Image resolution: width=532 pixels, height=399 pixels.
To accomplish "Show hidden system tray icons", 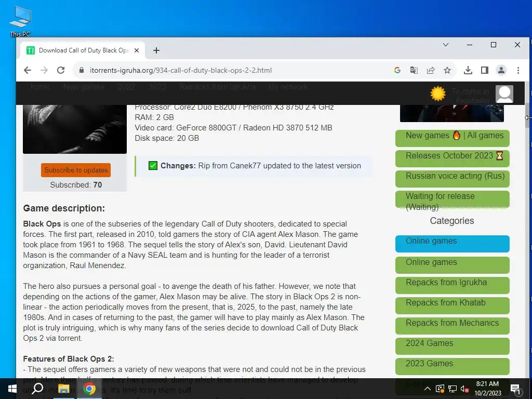I will [x=428, y=389].
